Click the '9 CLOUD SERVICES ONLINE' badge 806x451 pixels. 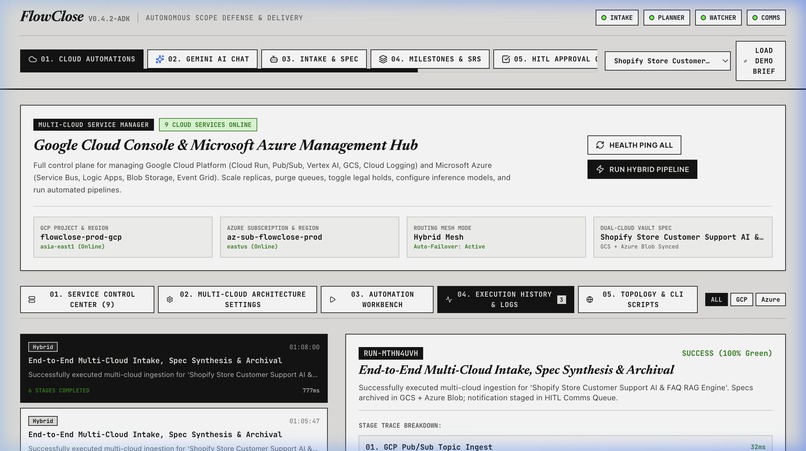208,124
